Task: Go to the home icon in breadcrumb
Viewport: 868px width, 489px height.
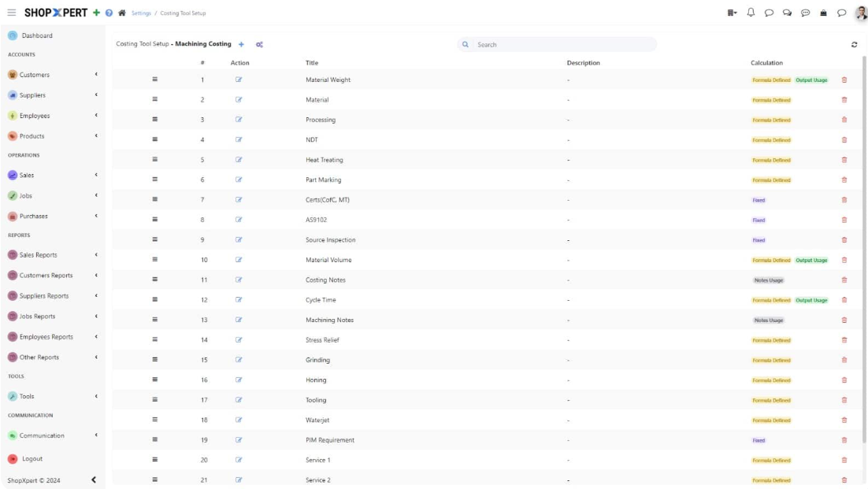Action: coord(122,13)
